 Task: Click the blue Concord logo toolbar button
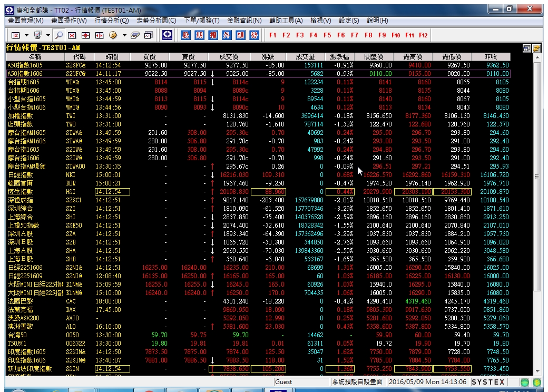pyautogui.click(x=168, y=35)
